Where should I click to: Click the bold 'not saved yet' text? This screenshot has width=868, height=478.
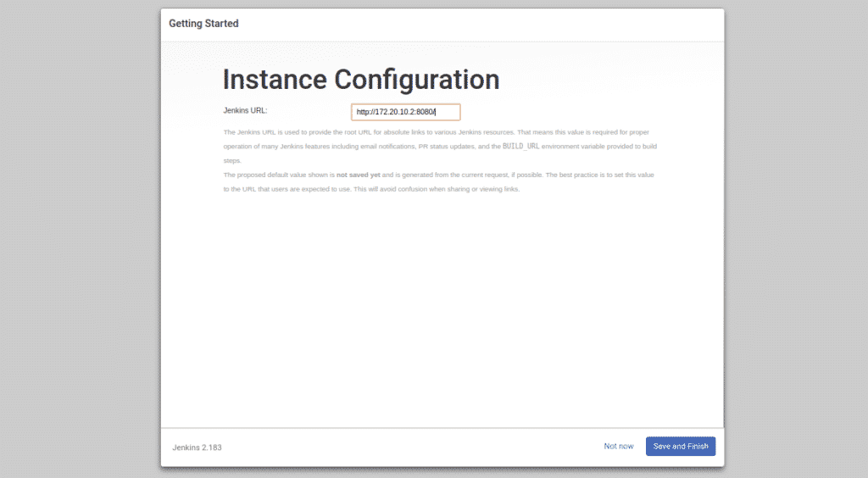point(358,175)
